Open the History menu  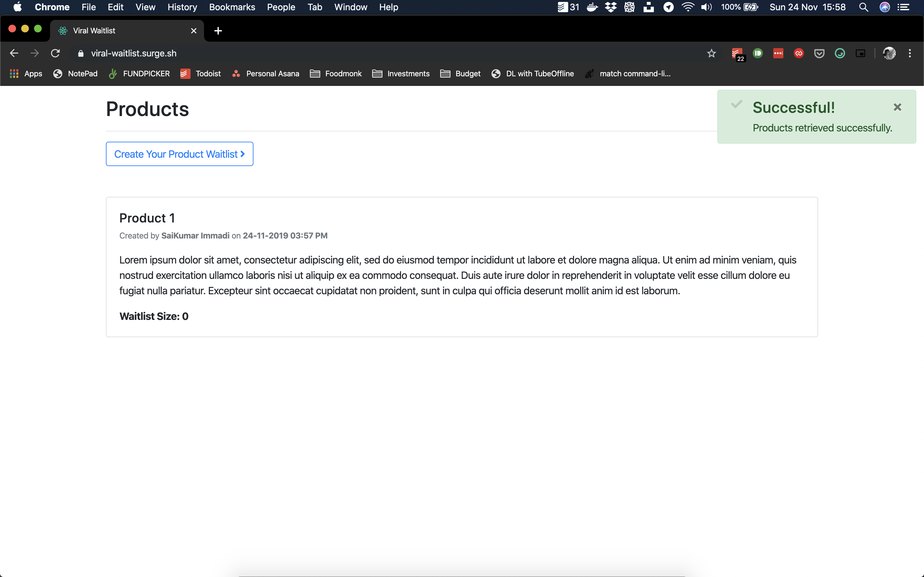click(182, 7)
